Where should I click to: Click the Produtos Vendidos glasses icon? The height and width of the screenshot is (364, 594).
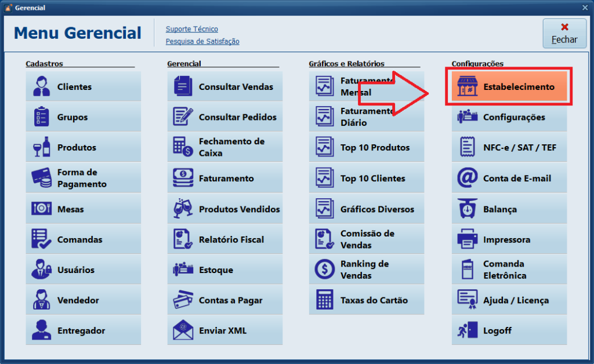(183, 209)
